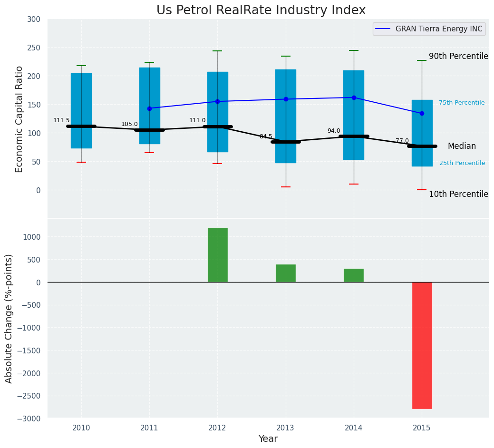This screenshot has height=448, width=494.
Task: Click the 10th Percentile annotation
Action: (x=458, y=194)
